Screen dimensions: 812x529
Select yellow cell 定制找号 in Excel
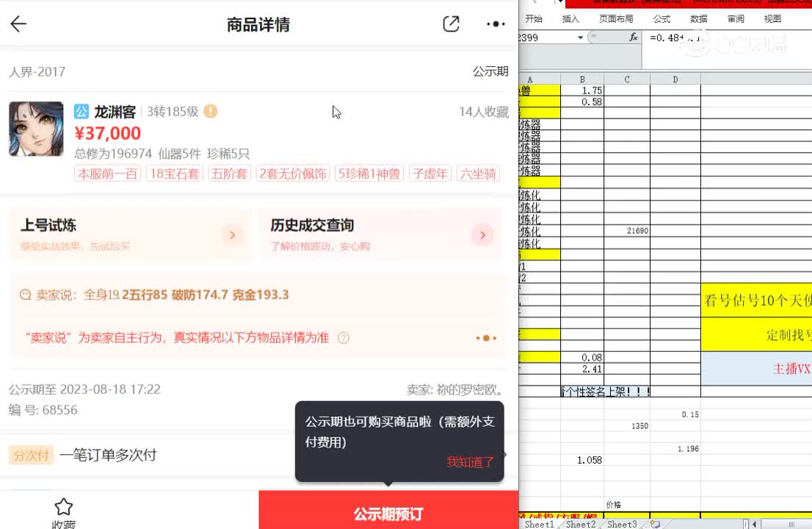pos(757,335)
